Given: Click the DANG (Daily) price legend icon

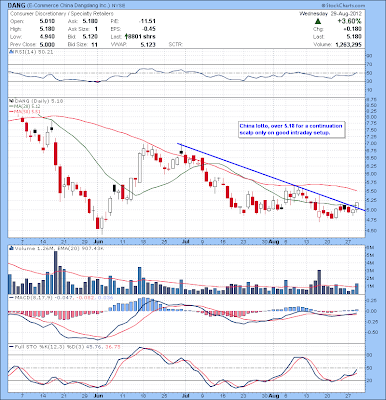Looking at the screenshot, I should tap(11, 101).
